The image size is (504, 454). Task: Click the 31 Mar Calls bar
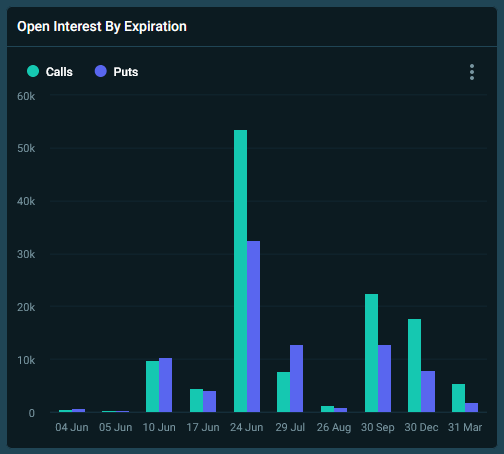(458, 398)
